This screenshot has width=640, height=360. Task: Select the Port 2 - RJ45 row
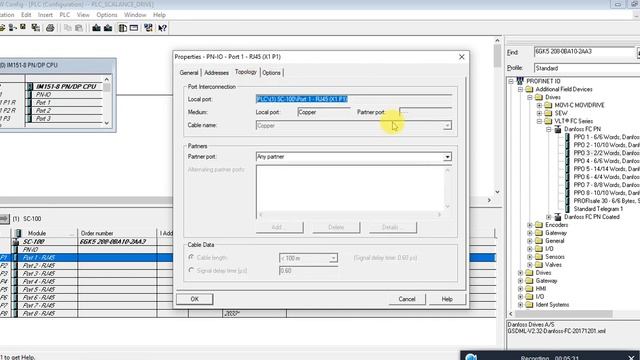pyautogui.click(x=248, y=266)
